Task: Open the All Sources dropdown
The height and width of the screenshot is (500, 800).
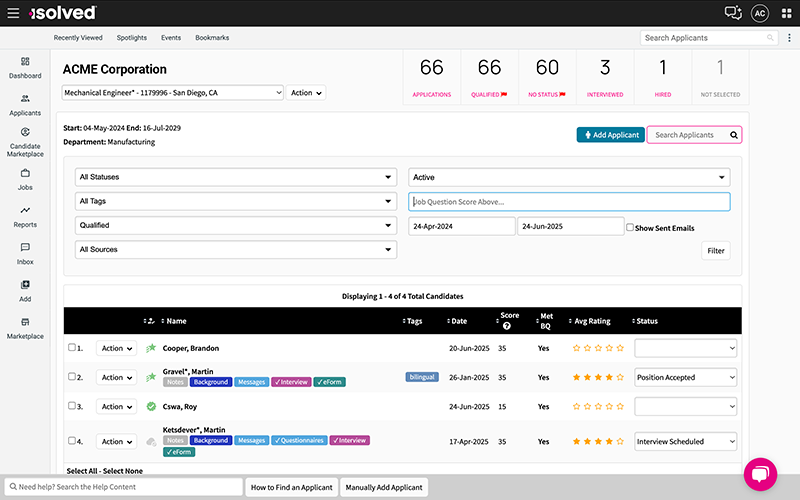Action: point(236,249)
